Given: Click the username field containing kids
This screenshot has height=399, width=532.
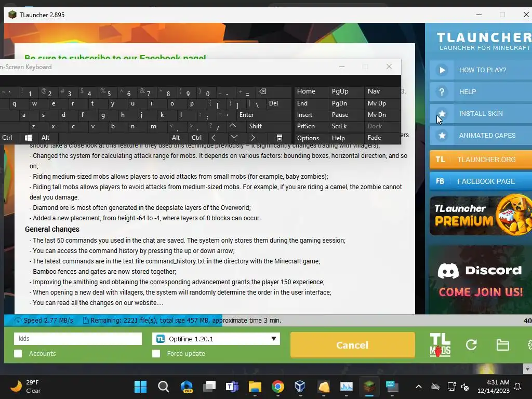Looking at the screenshot, I should point(78,339).
